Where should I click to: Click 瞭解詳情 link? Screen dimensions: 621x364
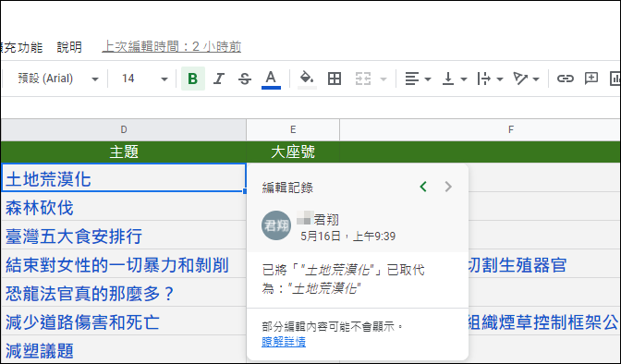tap(284, 342)
